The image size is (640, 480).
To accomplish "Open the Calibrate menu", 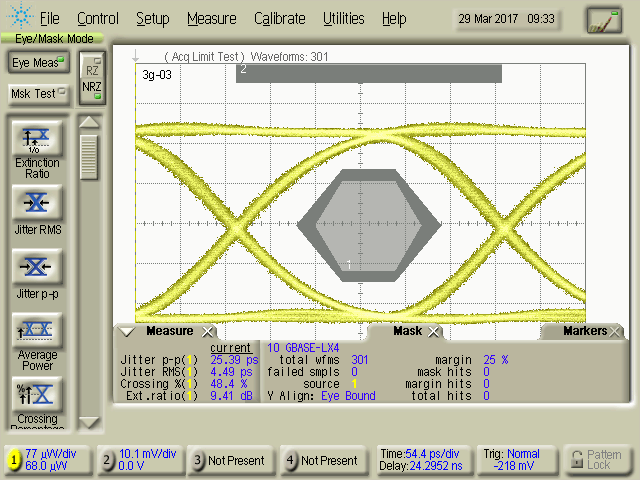I will 279,18.
